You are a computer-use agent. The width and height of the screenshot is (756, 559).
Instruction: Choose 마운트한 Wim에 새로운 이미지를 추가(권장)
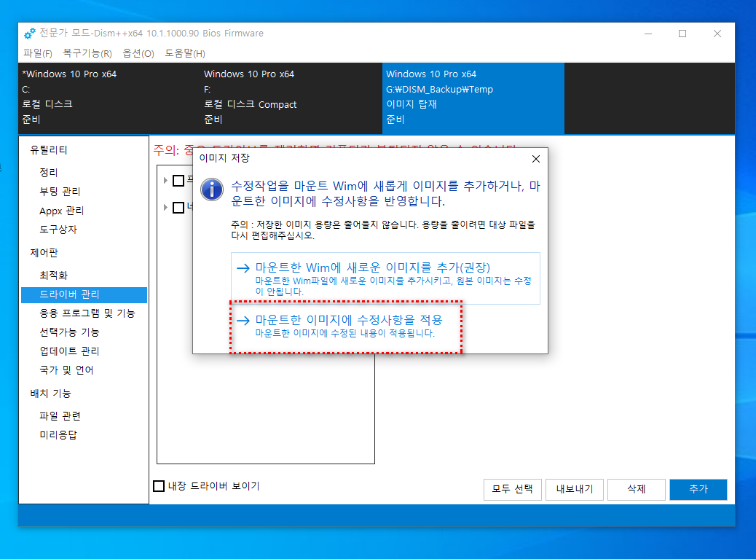coord(385,278)
